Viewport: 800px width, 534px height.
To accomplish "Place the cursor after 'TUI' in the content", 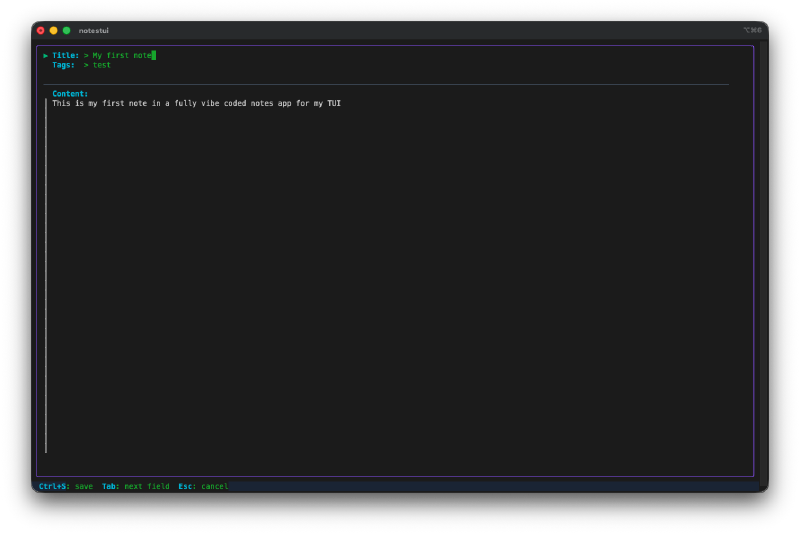I will click(342, 103).
